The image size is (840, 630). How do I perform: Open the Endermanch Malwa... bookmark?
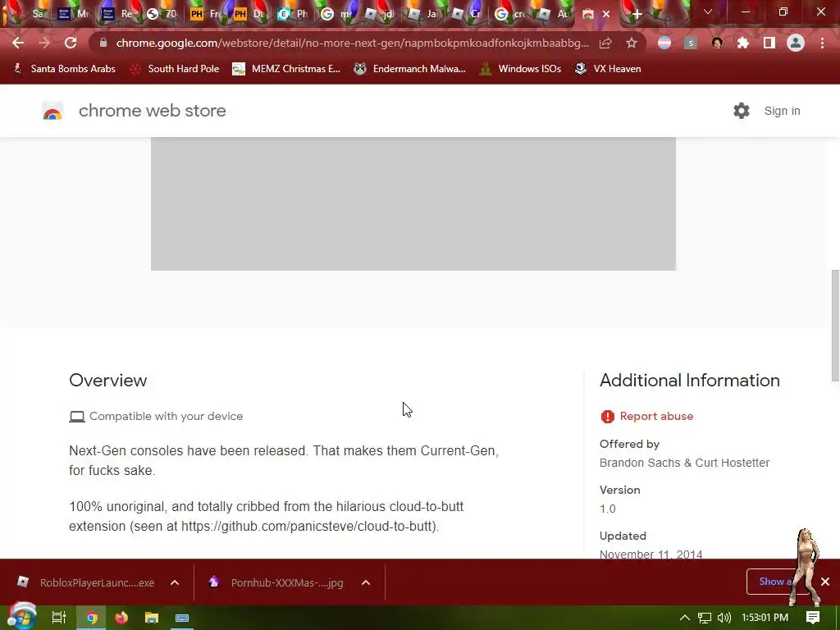pos(410,69)
